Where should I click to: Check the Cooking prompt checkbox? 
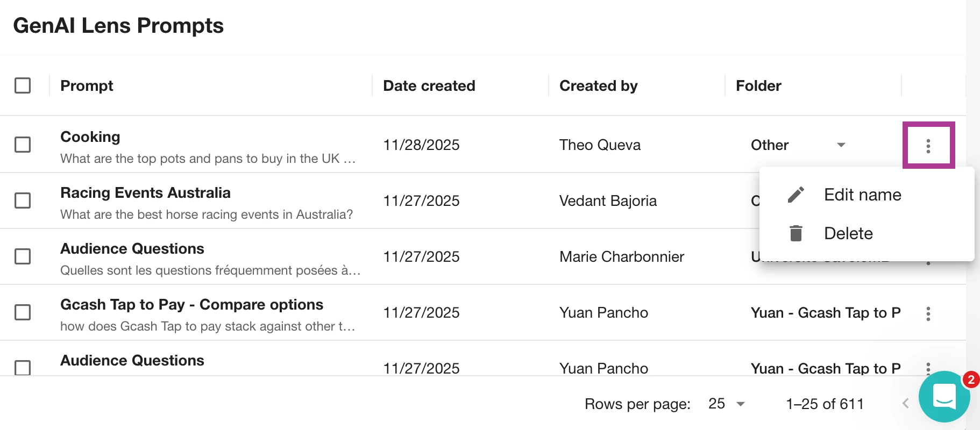[x=23, y=145]
